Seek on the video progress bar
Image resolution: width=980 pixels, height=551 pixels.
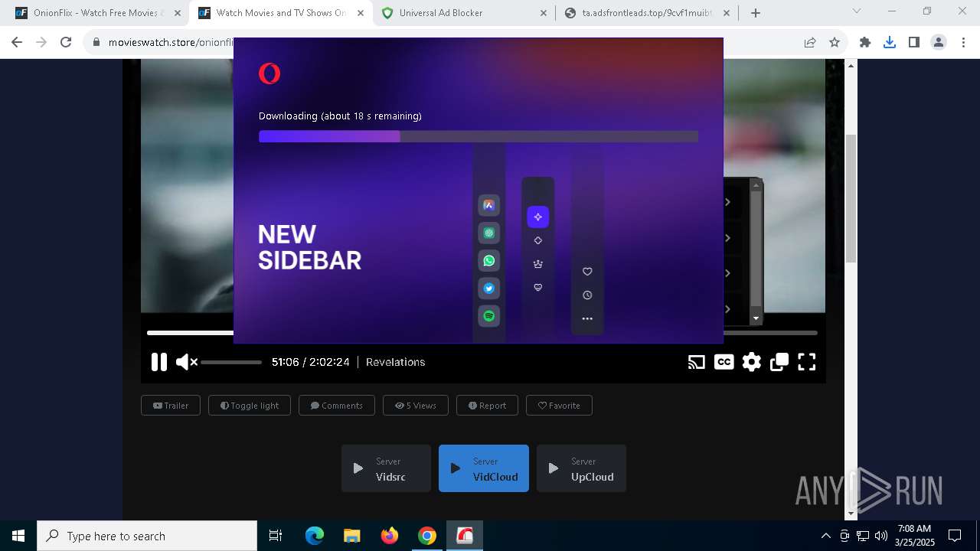pyautogui.click(x=482, y=333)
